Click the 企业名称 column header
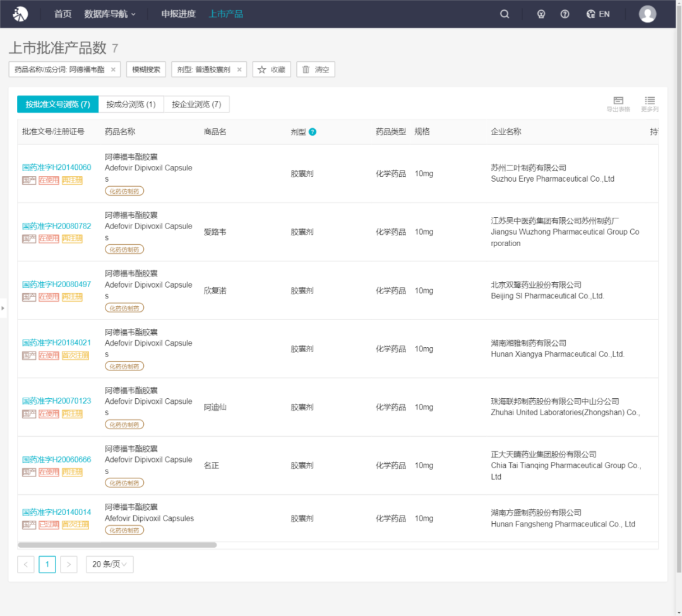The image size is (682, 616). [x=506, y=132]
